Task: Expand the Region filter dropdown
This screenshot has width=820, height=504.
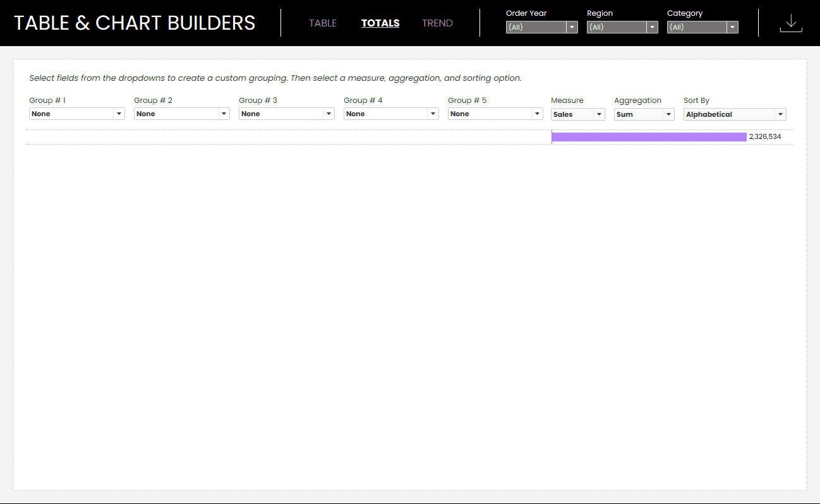Action: 622,27
